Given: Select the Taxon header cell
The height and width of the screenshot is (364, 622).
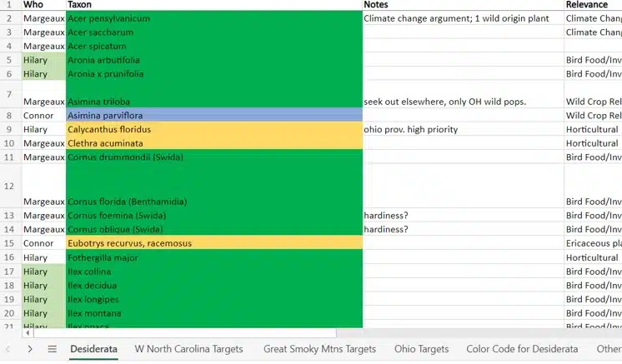Looking at the screenshot, I should click(x=214, y=5).
